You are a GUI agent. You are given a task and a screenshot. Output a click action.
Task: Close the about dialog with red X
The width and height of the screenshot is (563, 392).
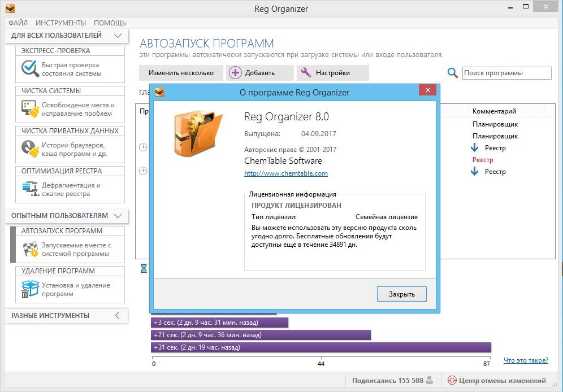tap(428, 90)
